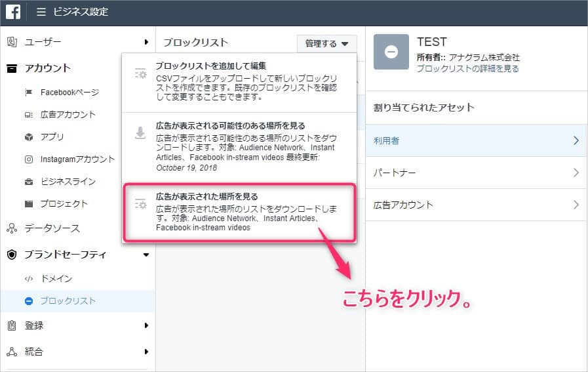The width and height of the screenshot is (588, 372).
Task: Select 広告アカウント in the left sidebar
Action: pos(68,114)
